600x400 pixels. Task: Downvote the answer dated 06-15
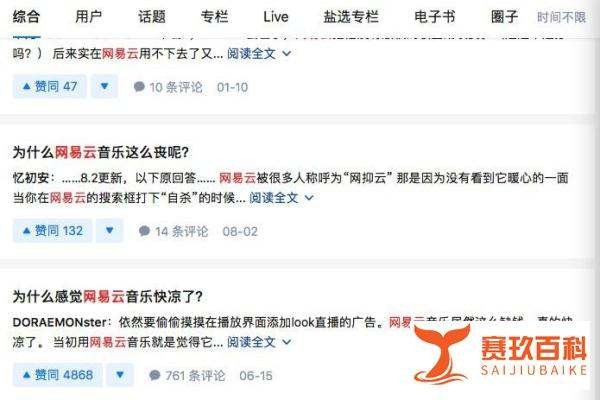tap(120, 375)
